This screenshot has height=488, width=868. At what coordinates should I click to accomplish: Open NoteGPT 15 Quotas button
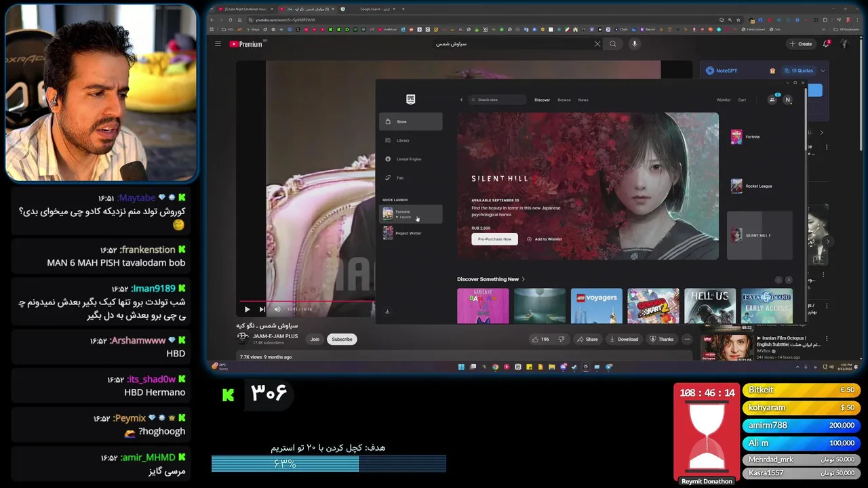coord(797,70)
